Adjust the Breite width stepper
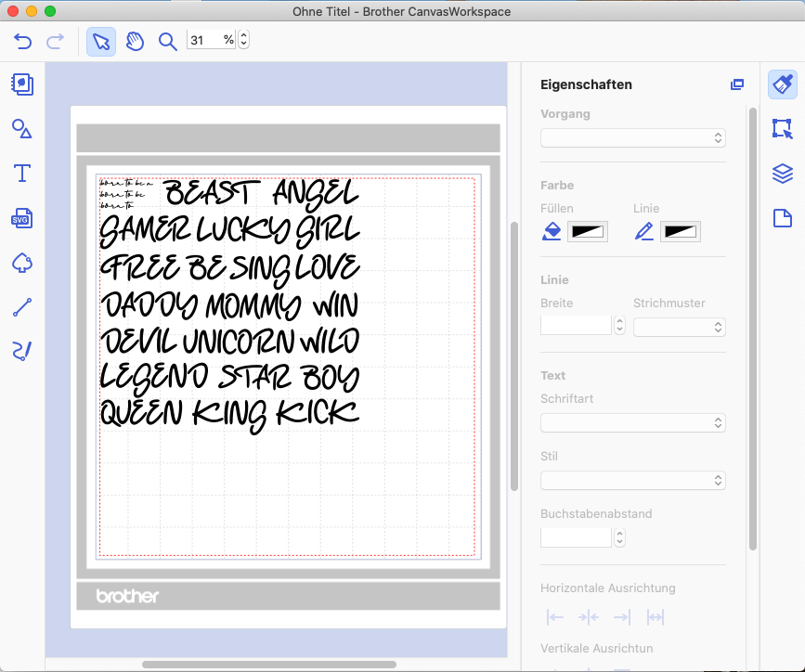This screenshot has height=672, width=805. [x=619, y=326]
